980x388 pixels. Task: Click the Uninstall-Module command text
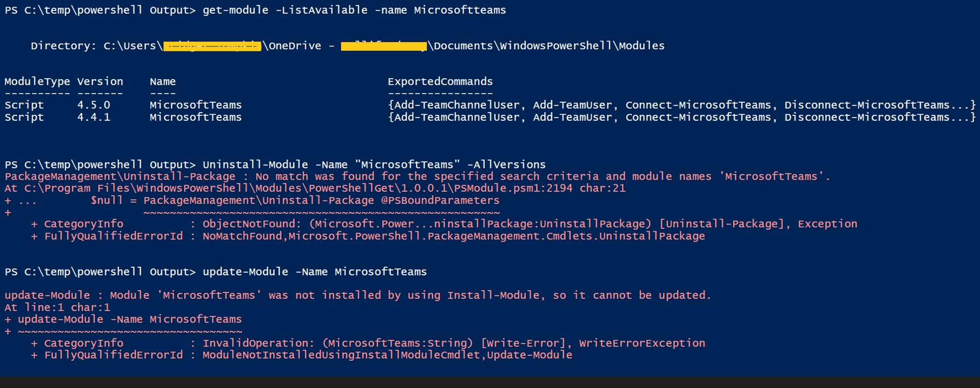374,164
